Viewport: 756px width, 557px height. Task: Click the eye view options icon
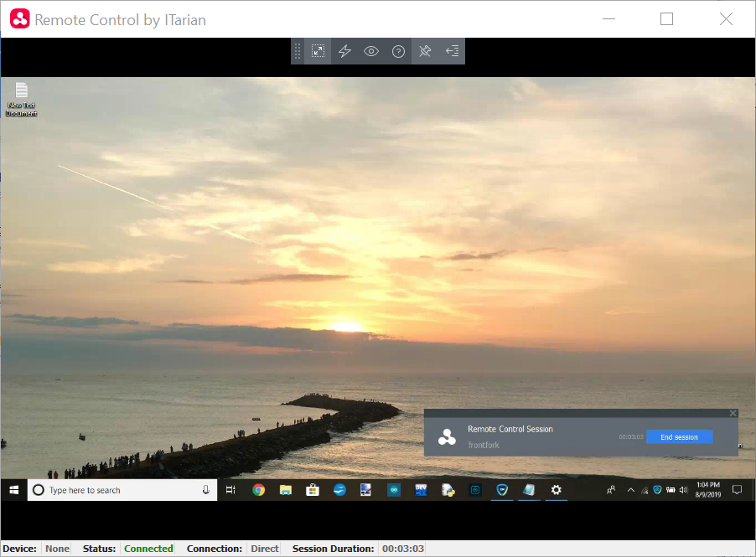click(371, 51)
